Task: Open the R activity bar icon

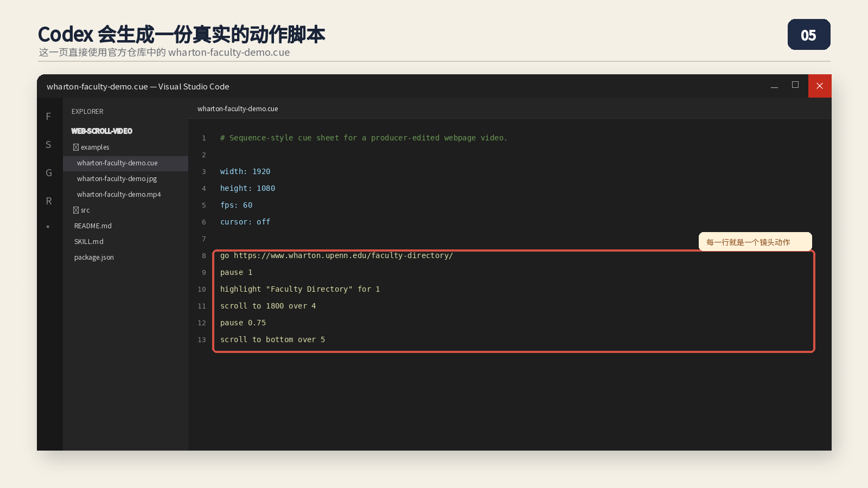Action: pyautogui.click(x=49, y=201)
